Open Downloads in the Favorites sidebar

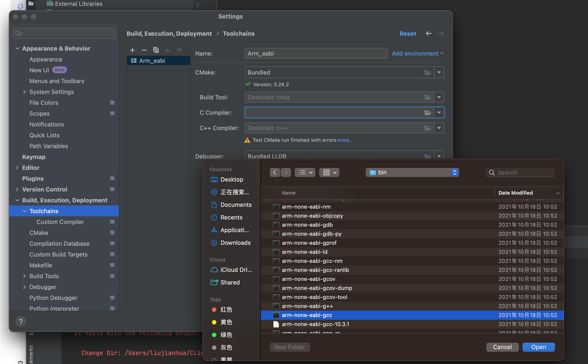(x=230, y=243)
